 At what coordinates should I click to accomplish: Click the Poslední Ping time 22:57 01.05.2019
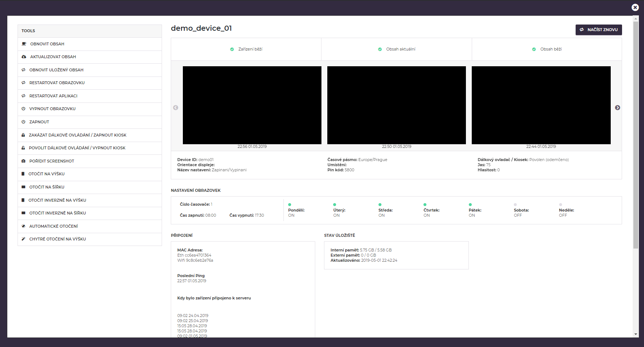click(x=192, y=281)
